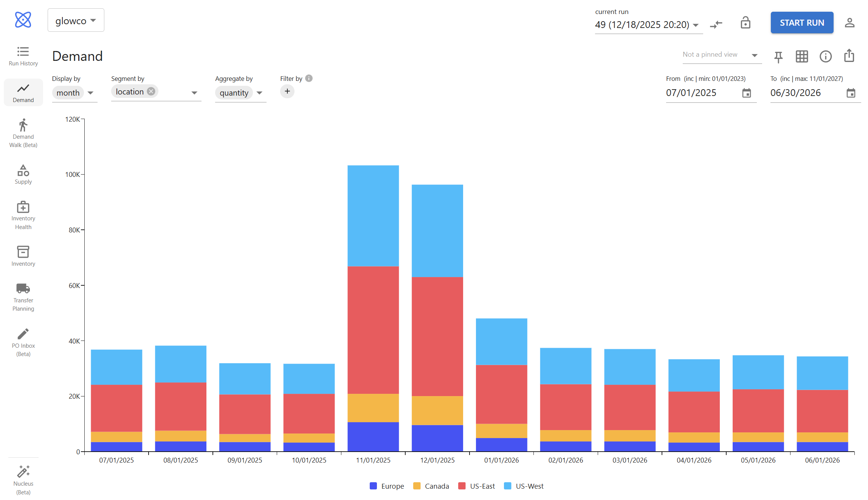Image resolution: width=868 pixels, height=500 pixels.
Task: Click the START RUN button
Action: [802, 22]
